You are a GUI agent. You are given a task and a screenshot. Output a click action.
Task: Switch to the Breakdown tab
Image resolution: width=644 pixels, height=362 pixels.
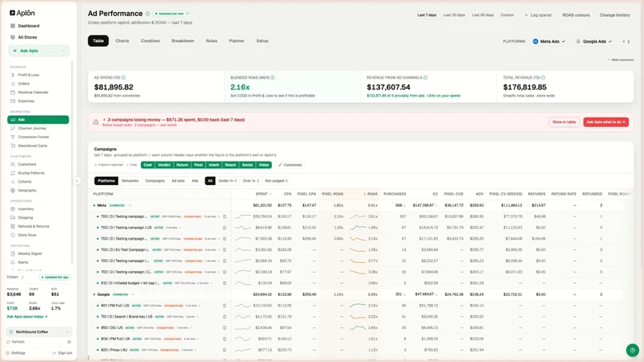(x=183, y=41)
